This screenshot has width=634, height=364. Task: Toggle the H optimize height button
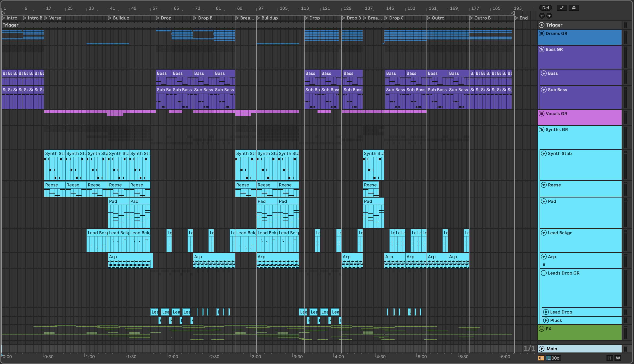coord(610,358)
